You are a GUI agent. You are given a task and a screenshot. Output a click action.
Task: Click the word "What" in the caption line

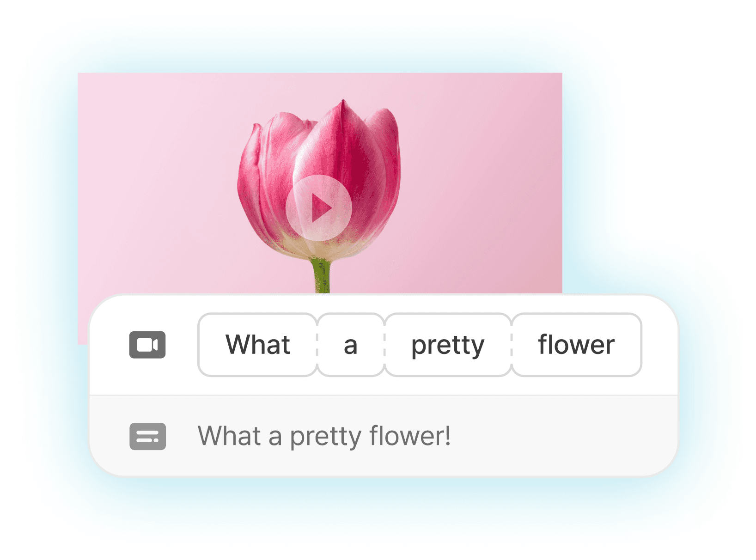[x=229, y=436]
